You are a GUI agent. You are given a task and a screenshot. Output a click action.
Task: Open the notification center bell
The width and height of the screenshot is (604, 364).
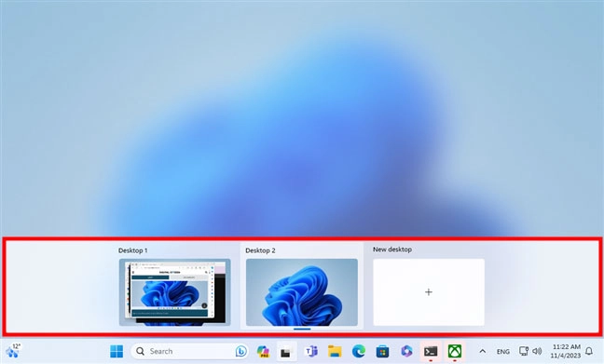pyautogui.click(x=589, y=351)
